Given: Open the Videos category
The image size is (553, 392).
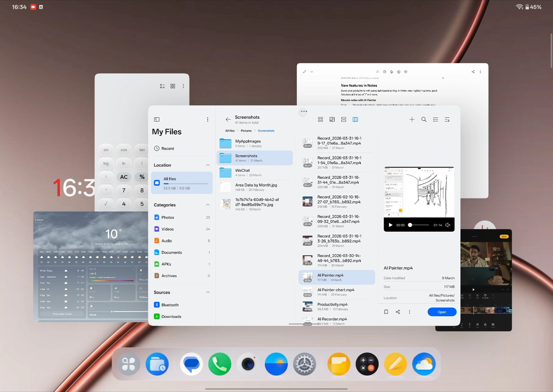Looking at the screenshot, I should click(182, 229).
